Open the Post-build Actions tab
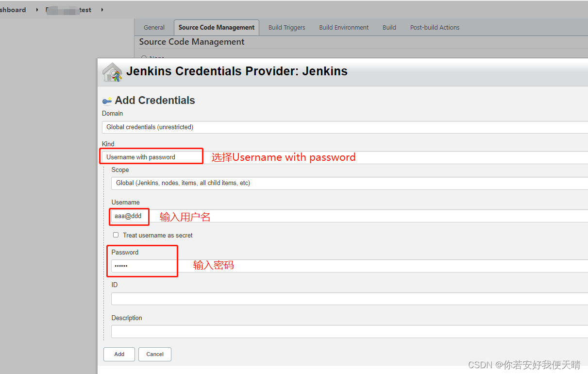The image size is (588, 374). [x=435, y=28]
